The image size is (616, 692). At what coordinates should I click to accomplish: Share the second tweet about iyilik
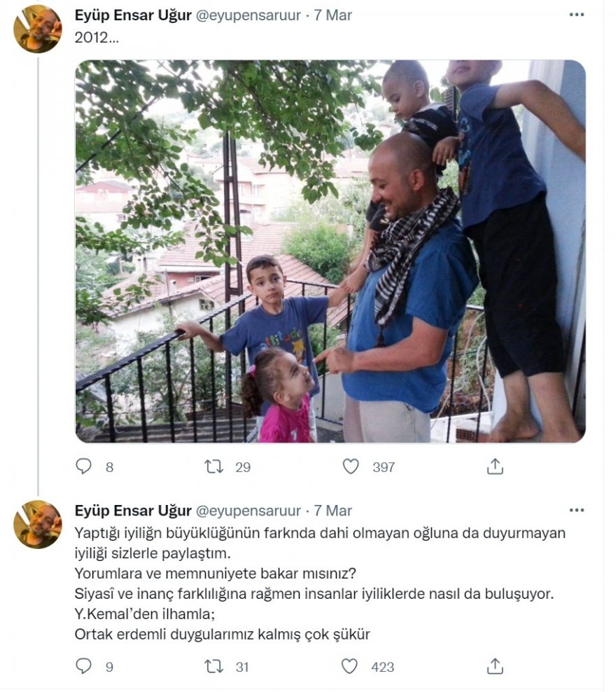[495, 666]
